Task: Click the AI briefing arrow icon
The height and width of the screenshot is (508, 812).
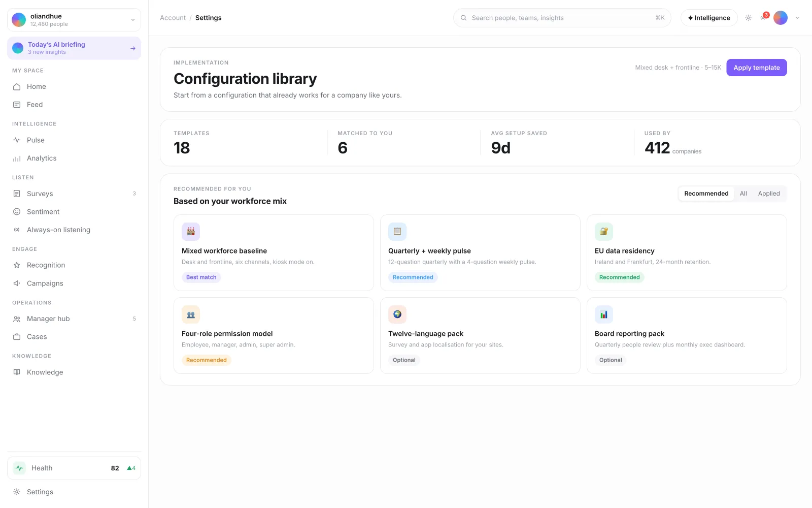Action: [133, 48]
